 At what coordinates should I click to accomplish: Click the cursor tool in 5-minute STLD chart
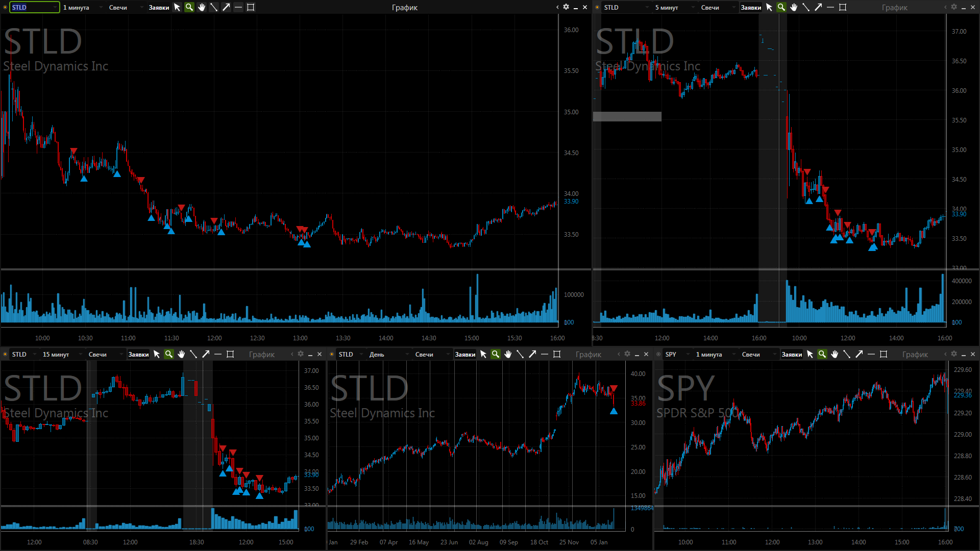pos(769,7)
